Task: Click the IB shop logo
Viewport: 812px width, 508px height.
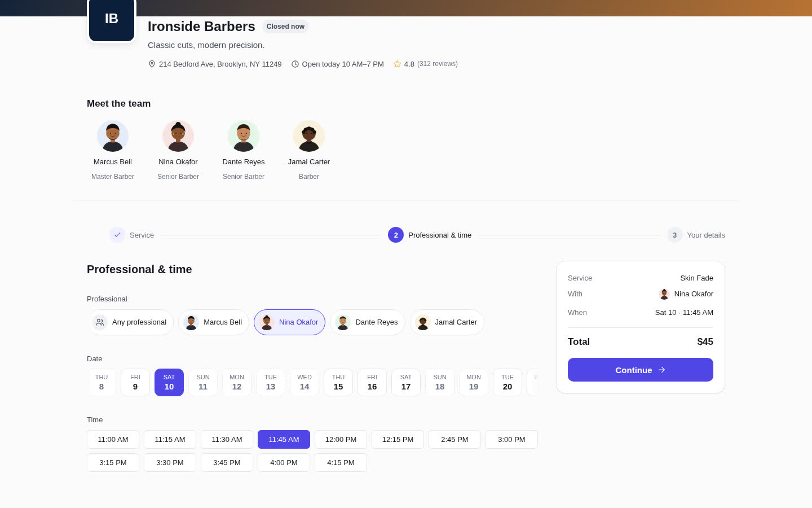Action: pyautogui.click(x=112, y=19)
